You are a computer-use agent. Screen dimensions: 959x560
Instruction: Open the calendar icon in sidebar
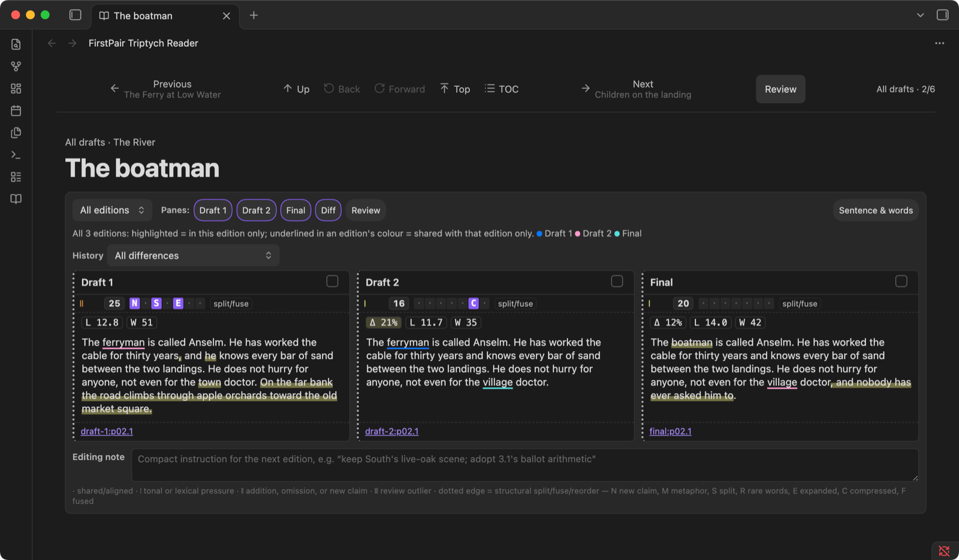tap(16, 111)
